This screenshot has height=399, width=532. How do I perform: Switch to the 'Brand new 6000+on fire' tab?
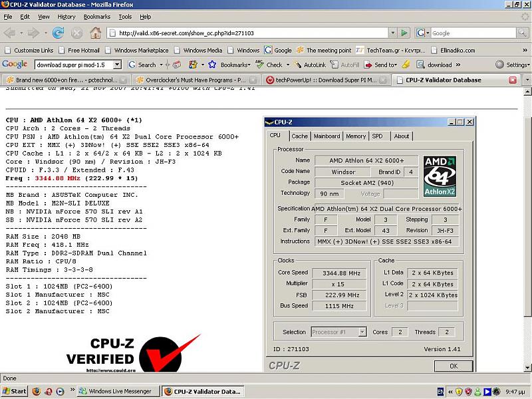tap(66, 80)
